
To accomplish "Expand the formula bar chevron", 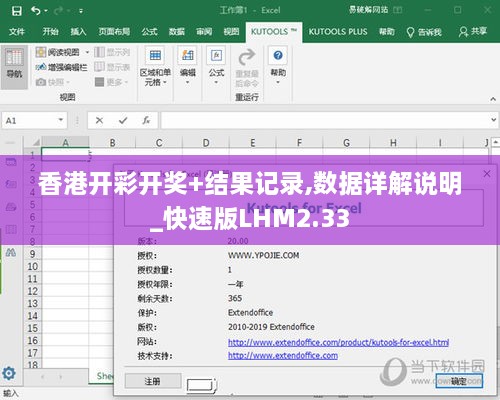I will coord(494,120).
